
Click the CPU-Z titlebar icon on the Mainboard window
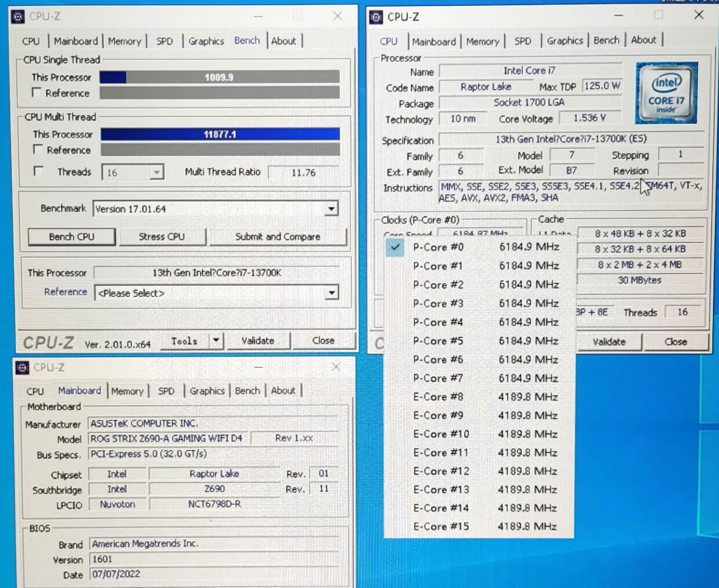point(21,368)
